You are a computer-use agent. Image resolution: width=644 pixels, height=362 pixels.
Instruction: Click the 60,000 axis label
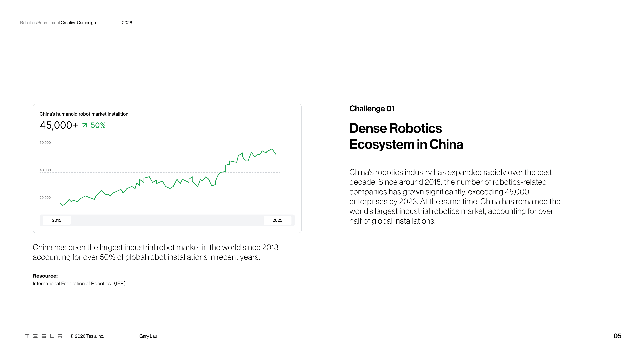(x=45, y=143)
